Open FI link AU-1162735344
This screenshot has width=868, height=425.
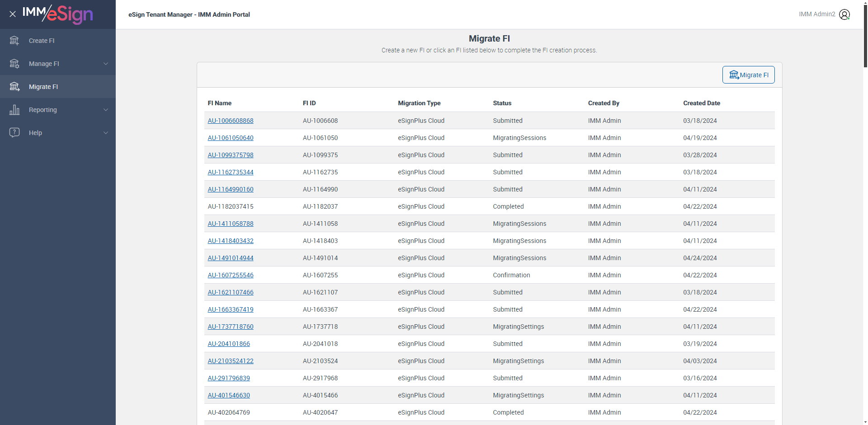point(231,172)
